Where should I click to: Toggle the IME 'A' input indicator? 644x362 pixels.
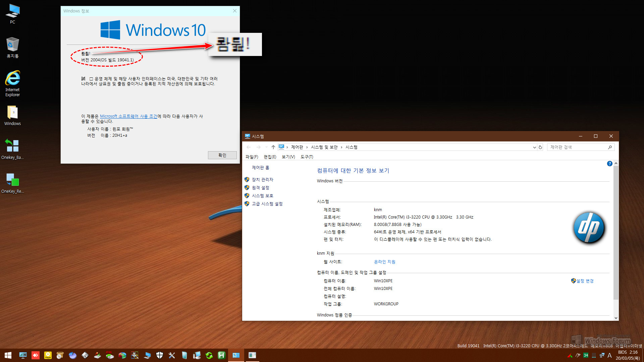coord(609,355)
